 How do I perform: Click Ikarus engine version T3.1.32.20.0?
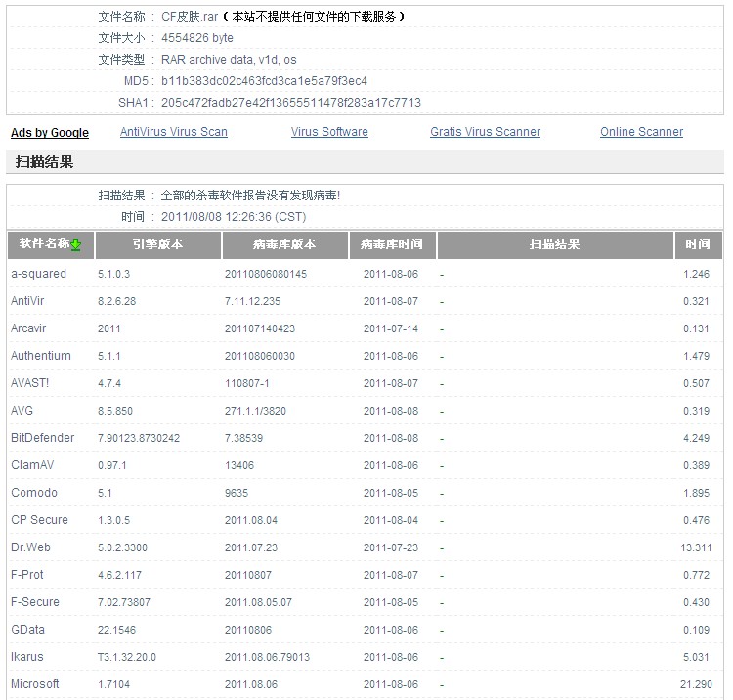[x=127, y=657]
